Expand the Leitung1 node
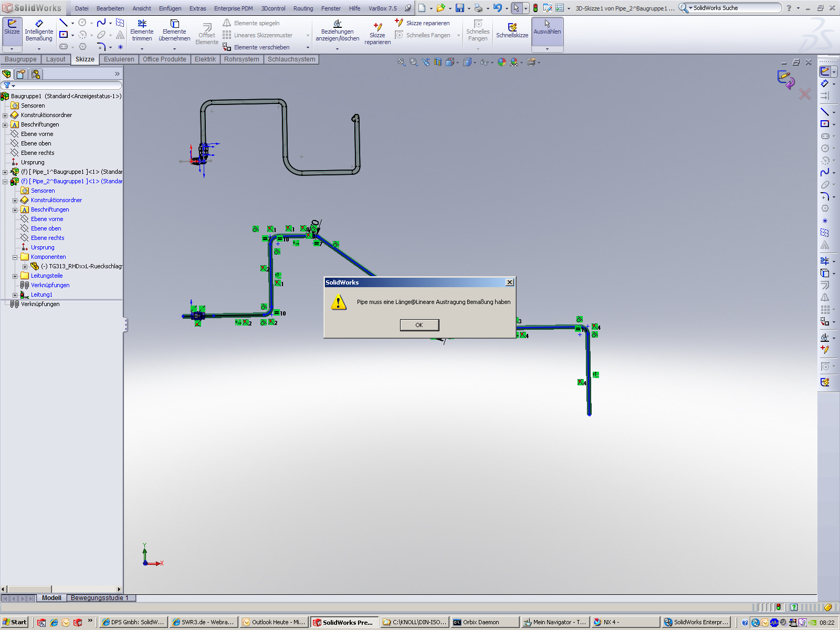 pyautogui.click(x=15, y=295)
